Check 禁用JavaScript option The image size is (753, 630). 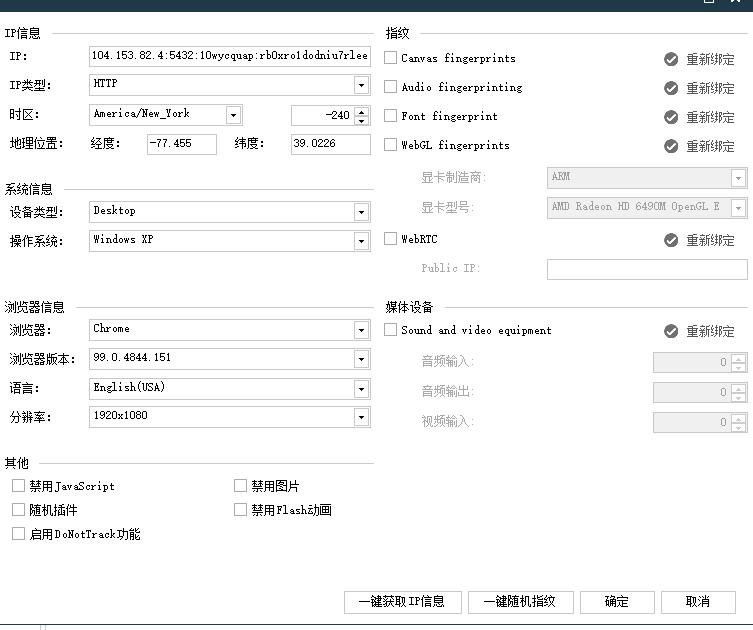(x=18, y=486)
